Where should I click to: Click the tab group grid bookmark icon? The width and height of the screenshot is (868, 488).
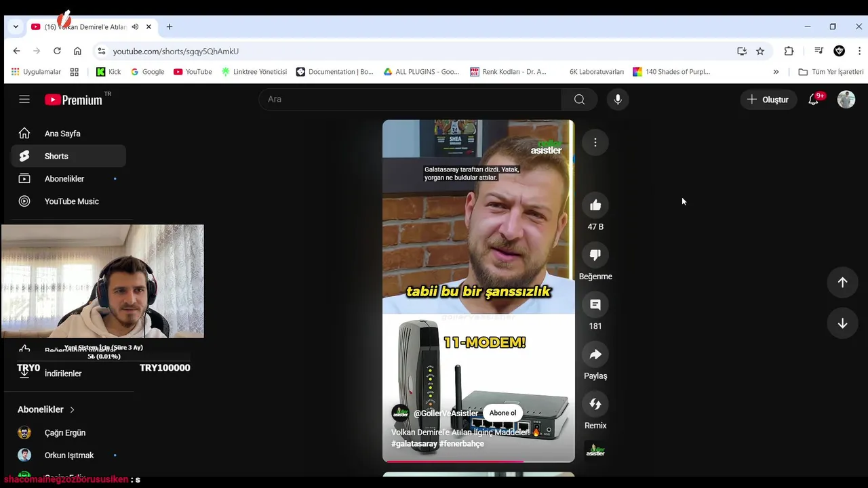pyautogui.click(x=75, y=72)
